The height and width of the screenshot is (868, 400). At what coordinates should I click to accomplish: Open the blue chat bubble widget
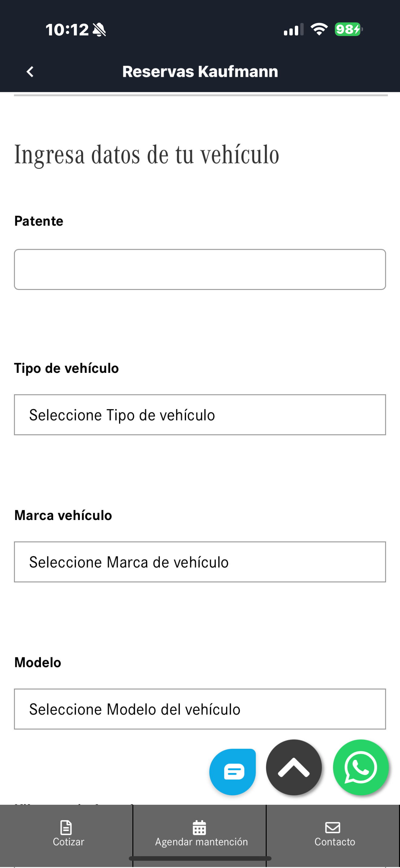coord(232,772)
